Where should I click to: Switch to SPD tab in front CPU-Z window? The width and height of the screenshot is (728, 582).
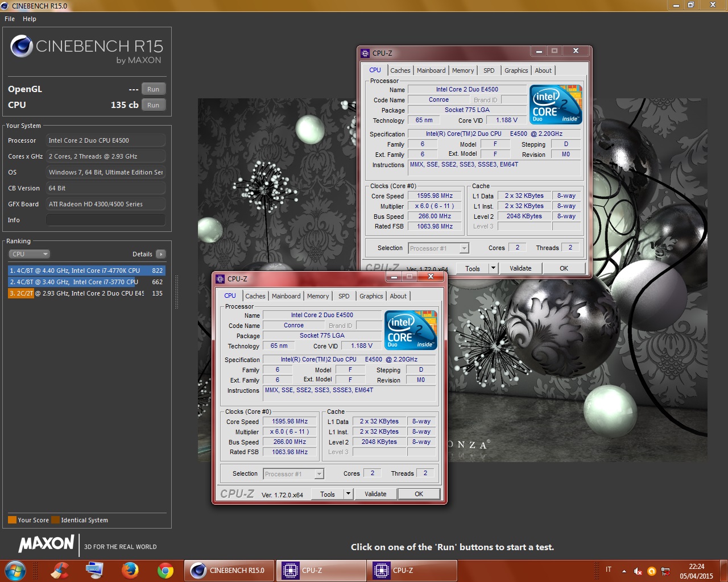click(344, 296)
